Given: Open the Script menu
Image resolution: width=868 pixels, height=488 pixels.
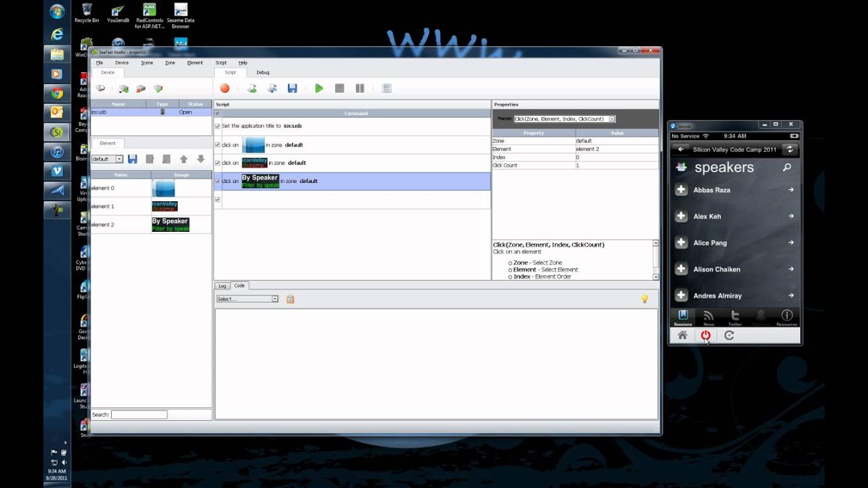Looking at the screenshot, I should (221, 62).
